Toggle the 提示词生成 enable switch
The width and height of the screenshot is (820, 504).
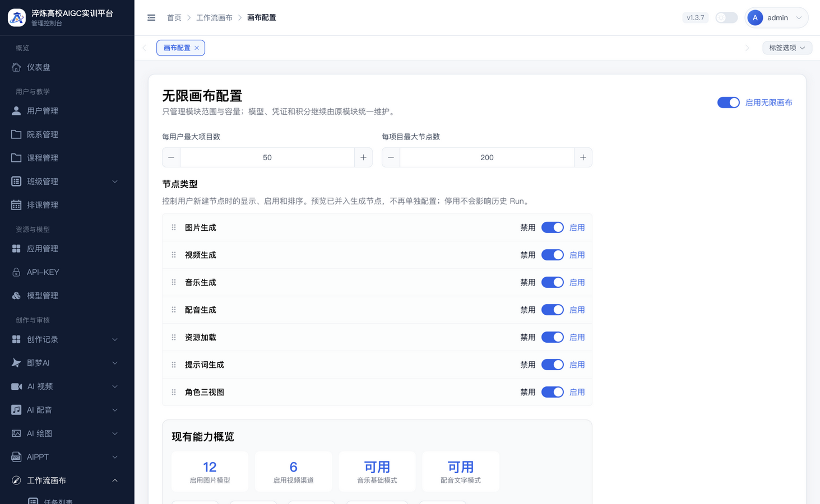552,365
